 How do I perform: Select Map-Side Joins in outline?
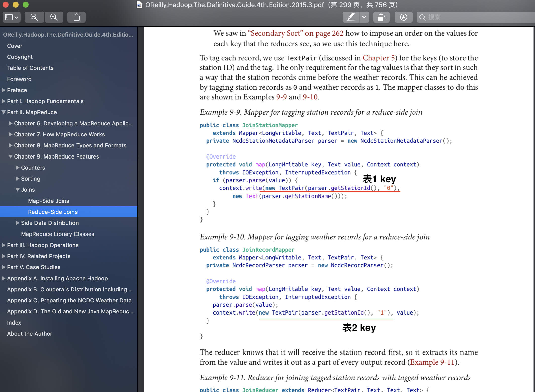(x=49, y=201)
